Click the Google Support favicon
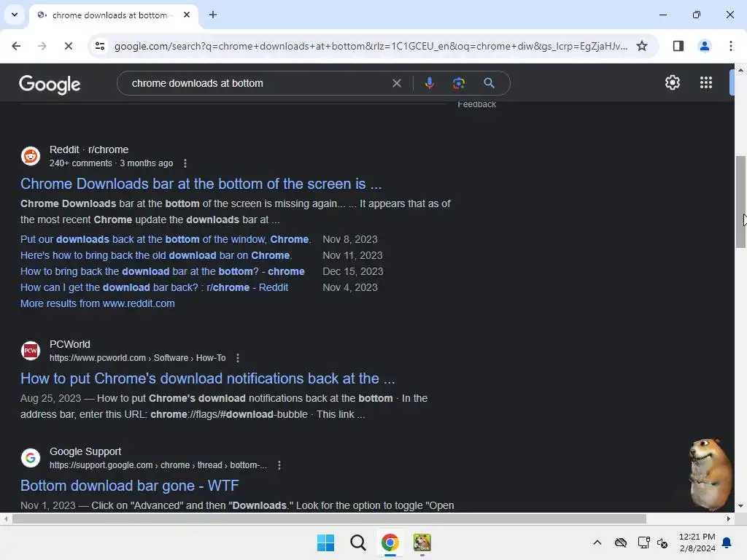The height and width of the screenshot is (560, 747). [x=31, y=458]
